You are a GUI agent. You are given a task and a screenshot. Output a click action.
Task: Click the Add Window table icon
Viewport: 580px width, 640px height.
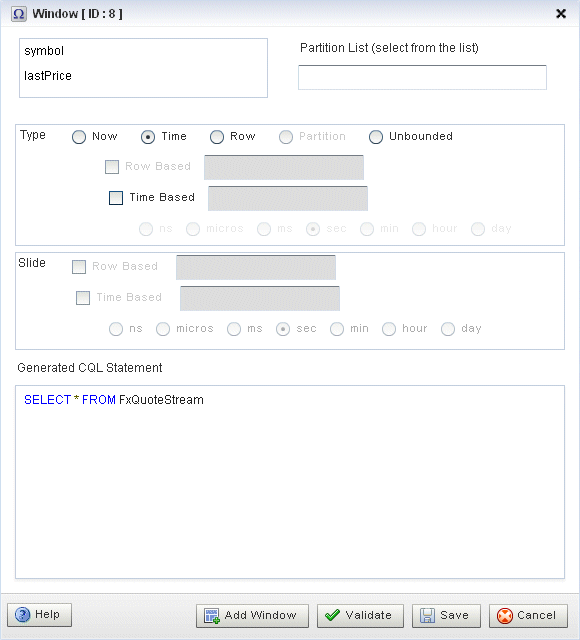pyautogui.click(x=212, y=615)
